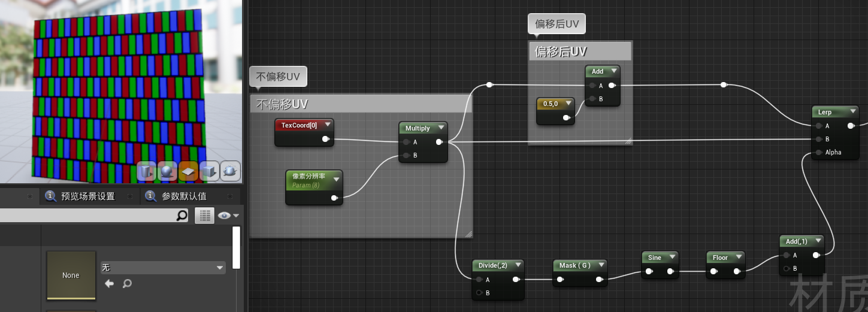Select the plane preview mesh icon
Viewport: 868px width, 312px height.
189,171
